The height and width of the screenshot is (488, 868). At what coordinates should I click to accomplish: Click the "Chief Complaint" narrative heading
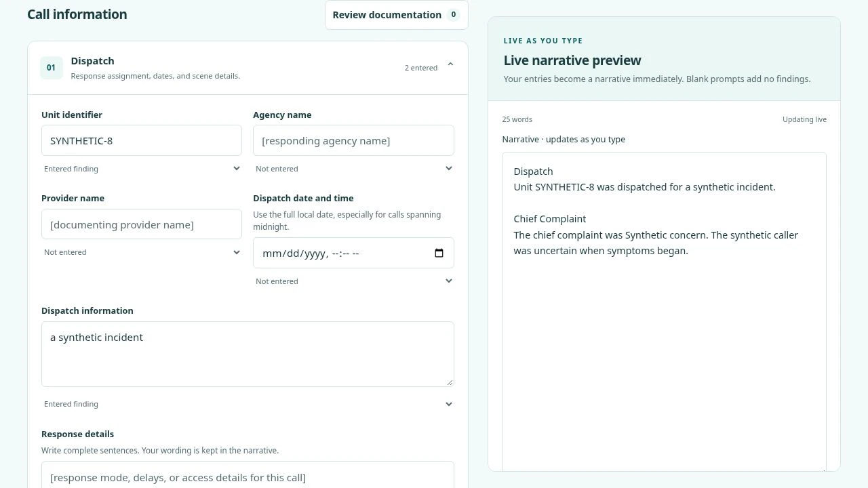coord(550,219)
